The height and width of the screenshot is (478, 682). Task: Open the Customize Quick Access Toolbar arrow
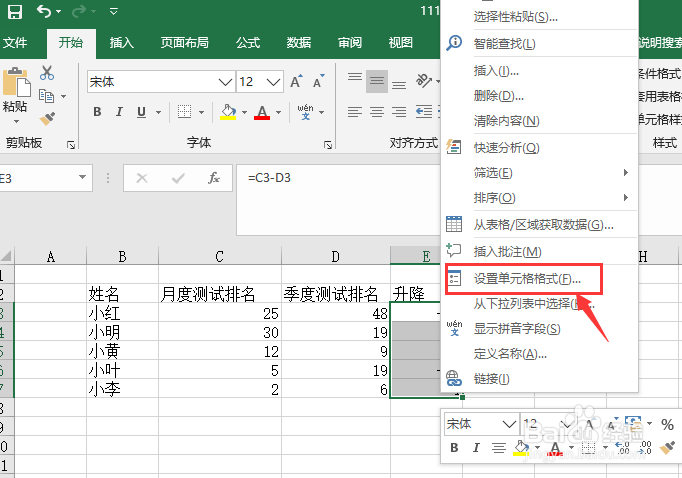click(x=114, y=11)
